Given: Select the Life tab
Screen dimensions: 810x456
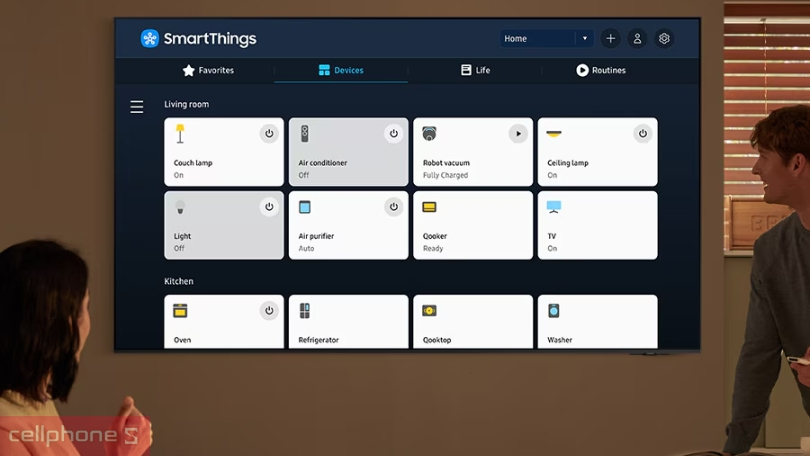Looking at the screenshot, I should click(x=475, y=71).
